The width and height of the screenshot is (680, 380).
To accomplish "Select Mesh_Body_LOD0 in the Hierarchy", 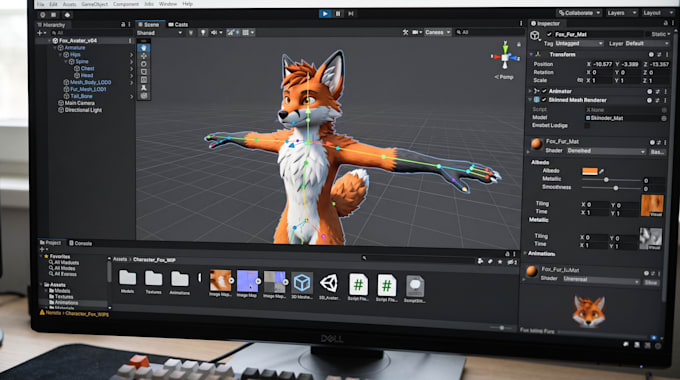I will pos(91,82).
